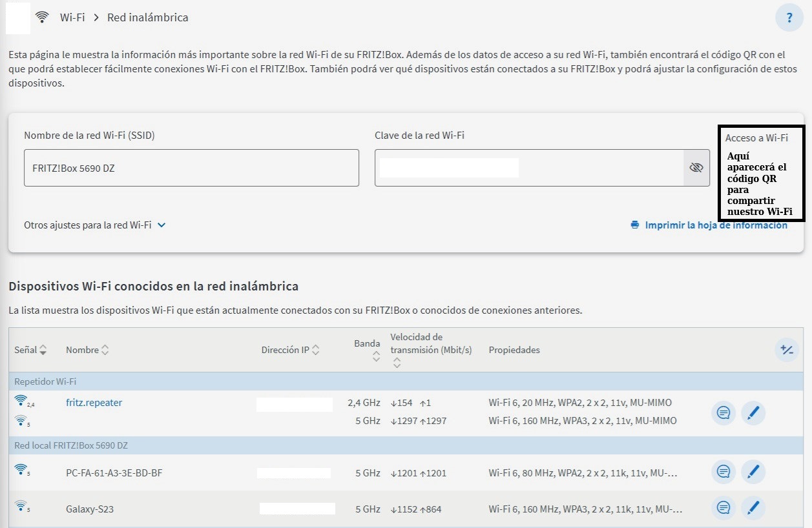Image resolution: width=812 pixels, height=528 pixels.
Task: Open comment icon for fritz.repeater row
Action: (x=724, y=412)
